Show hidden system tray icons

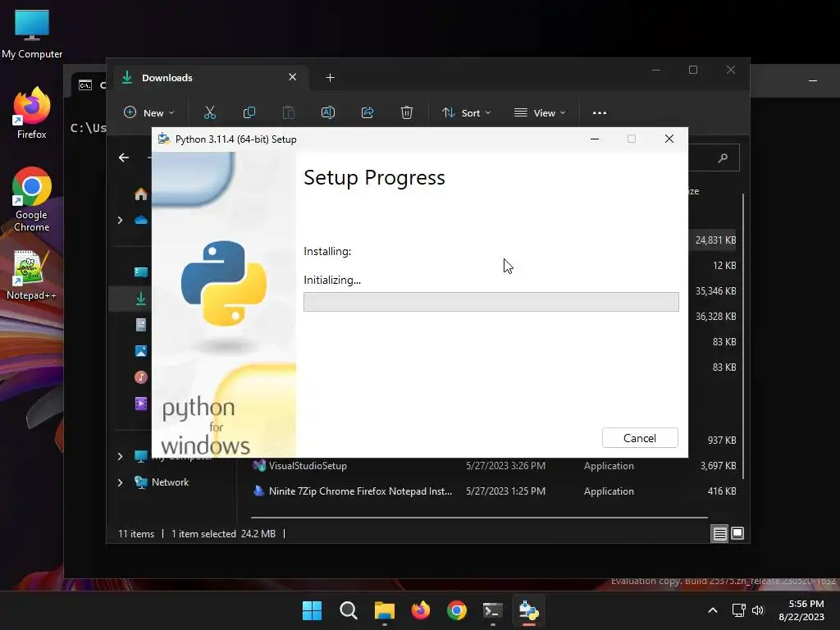click(x=713, y=610)
